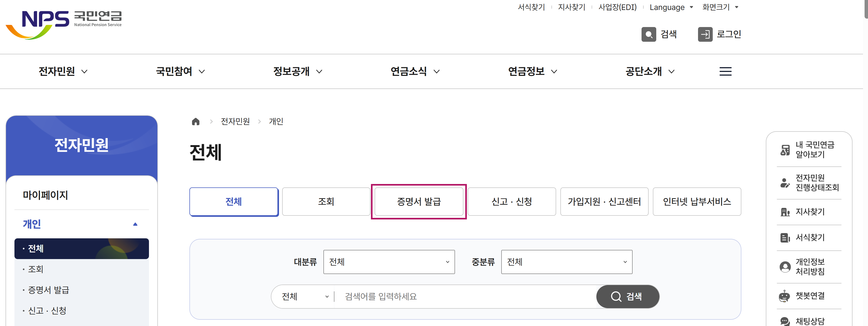
Task: Select the 신고 · 신청 tab
Action: [512, 202]
